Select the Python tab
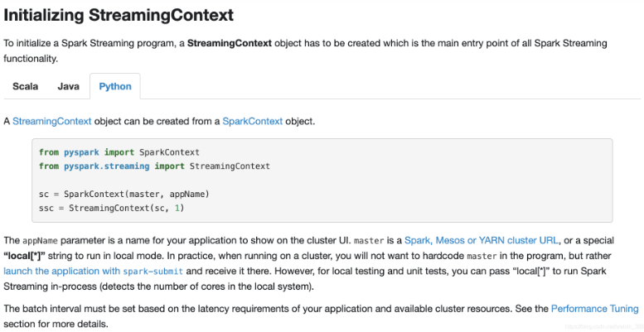This screenshot has width=644, height=332. click(x=115, y=86)
